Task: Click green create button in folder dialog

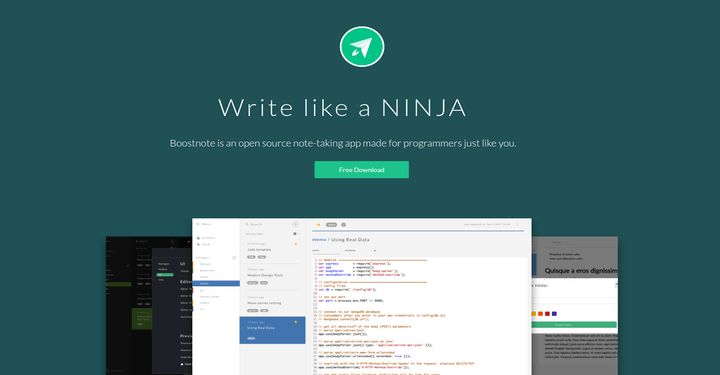Action: point(574,325)
